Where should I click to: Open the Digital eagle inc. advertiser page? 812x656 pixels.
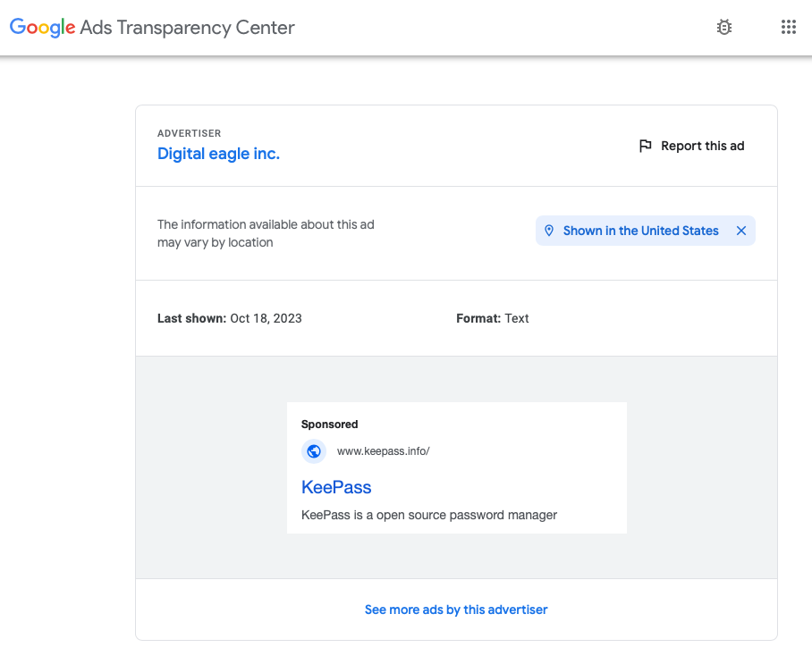point(218,154)
